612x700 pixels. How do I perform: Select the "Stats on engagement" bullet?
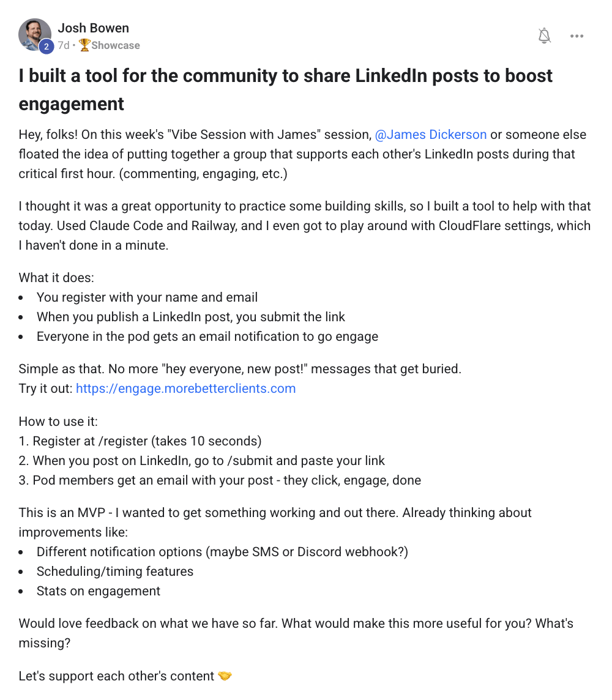click(98, 591)
